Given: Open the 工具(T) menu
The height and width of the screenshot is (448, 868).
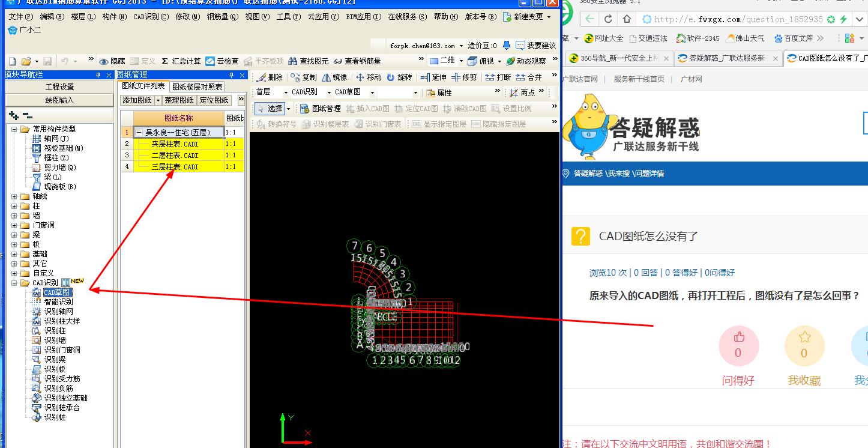Looking at the screenshot, I should click(288, 17).
